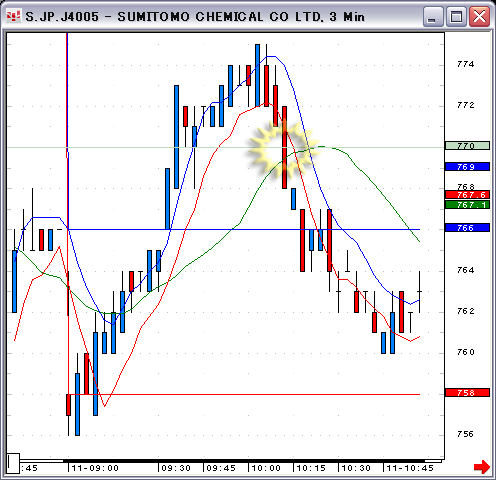This screenshot has width=496, height=480.
Task: Click the 10:00 time axis label
Action: pyautogui.click(x=266, y=468)
